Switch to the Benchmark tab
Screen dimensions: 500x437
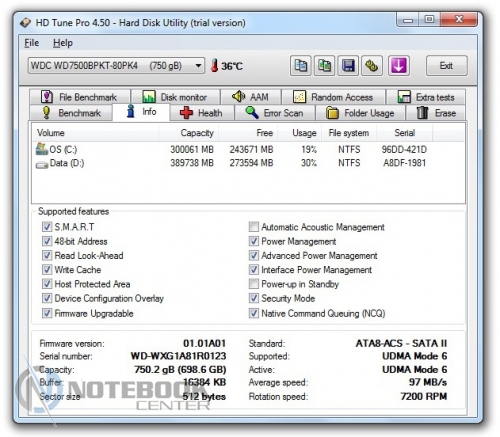pos(71,113)
